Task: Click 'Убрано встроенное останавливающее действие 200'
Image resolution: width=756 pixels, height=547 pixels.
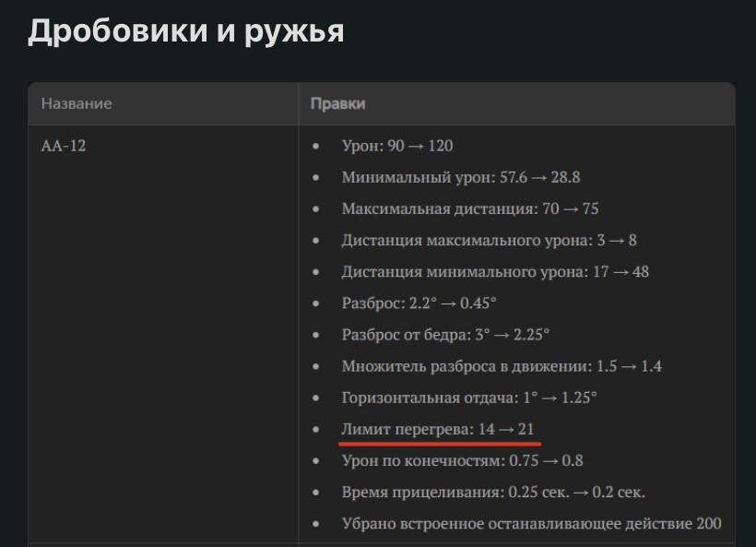Action: [x=531, y=523]
